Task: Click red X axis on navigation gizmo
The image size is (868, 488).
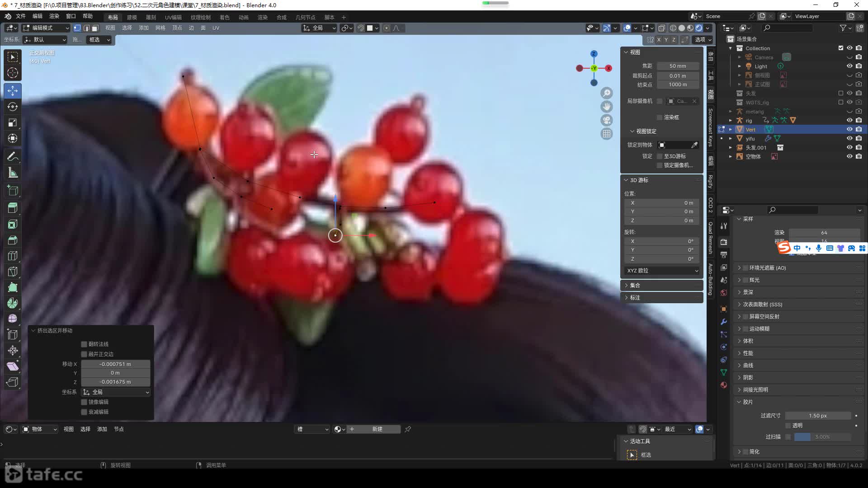Action: click(x=609, y=68)
